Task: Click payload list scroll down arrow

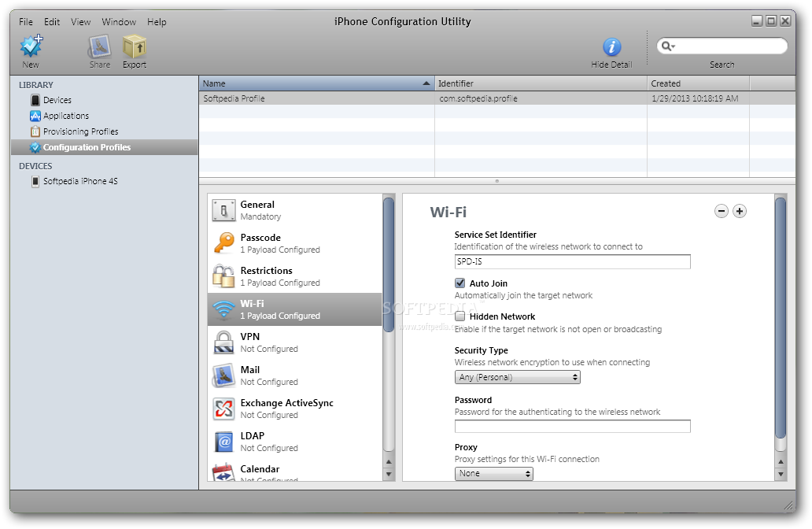Action: pos(389,474)
